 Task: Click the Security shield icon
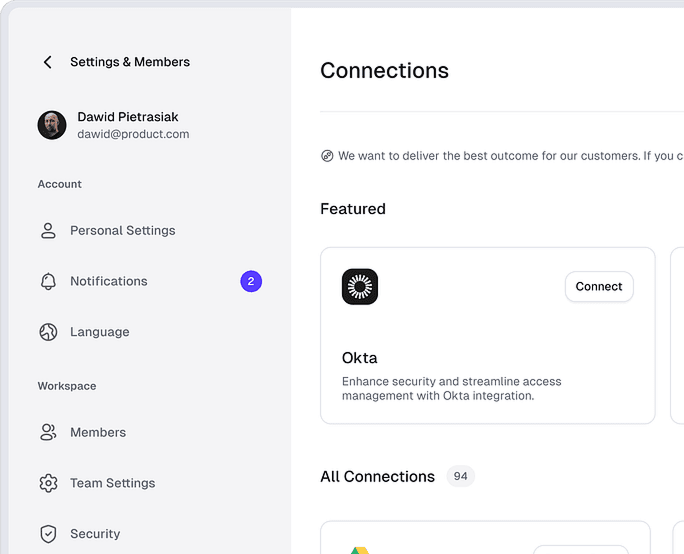pos(48,534)
